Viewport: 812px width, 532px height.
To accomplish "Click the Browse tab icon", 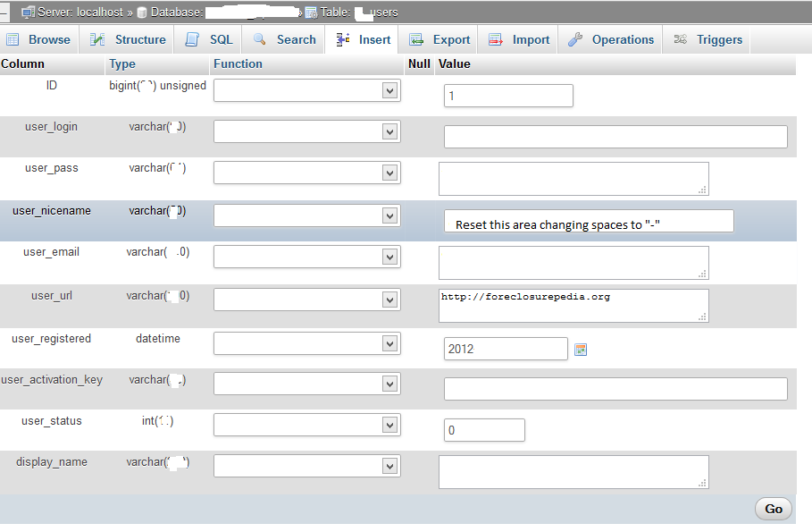I will point(13,39).
